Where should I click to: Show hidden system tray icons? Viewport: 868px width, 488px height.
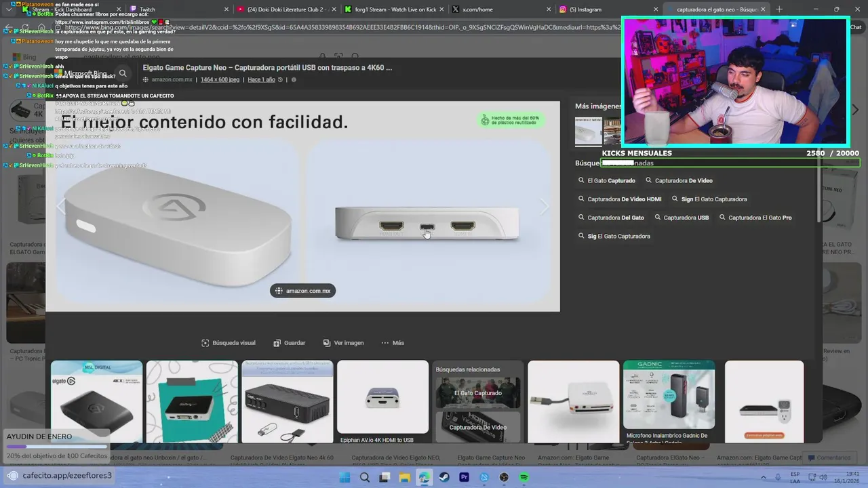(762, 477)
